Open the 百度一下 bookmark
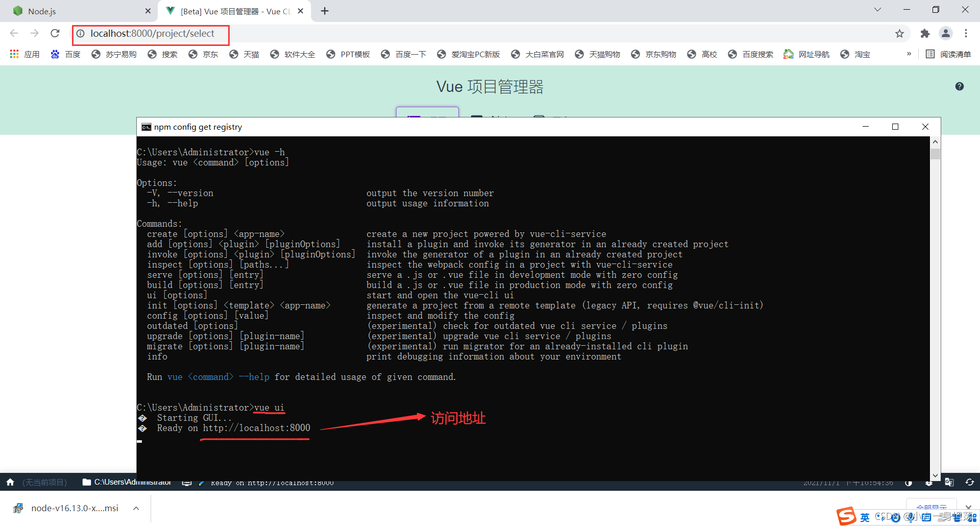Image resolution: width=980 pixels, height=526 pixels. [404, 54]
